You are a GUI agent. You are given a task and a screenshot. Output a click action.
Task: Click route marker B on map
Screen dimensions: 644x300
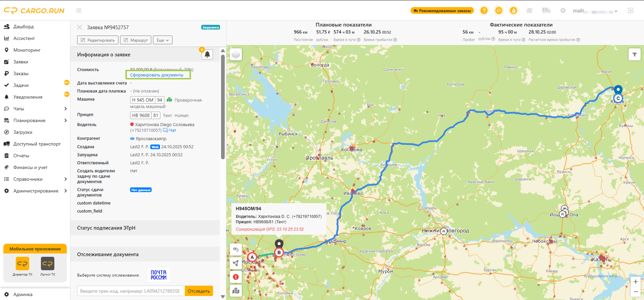[279, 252]
